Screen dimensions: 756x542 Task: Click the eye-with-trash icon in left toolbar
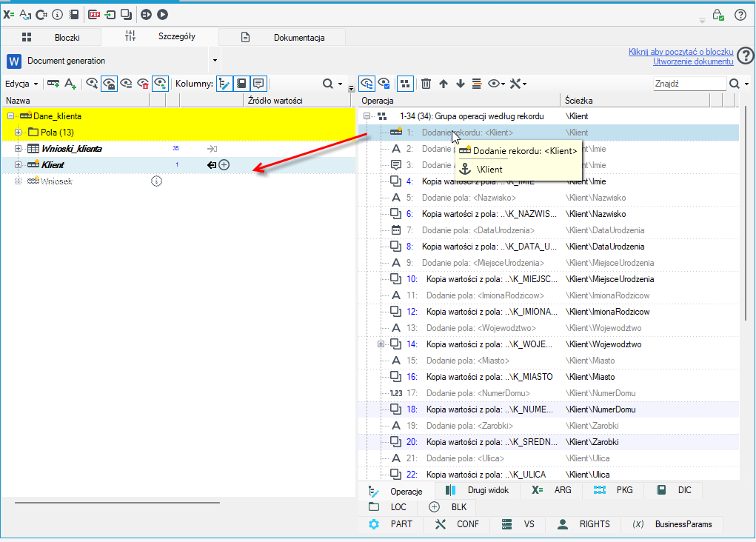click(x=143, y=84)
